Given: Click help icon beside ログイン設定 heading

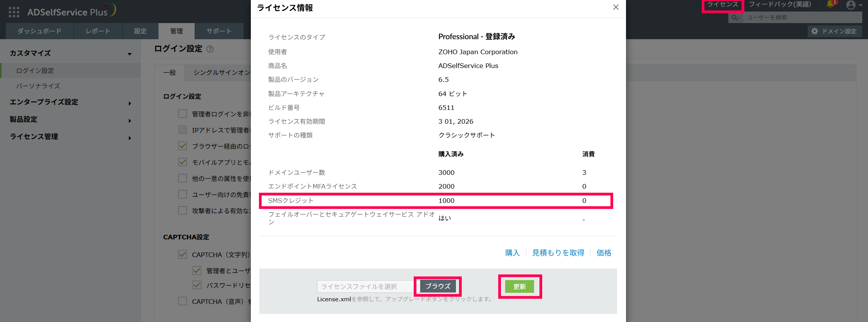Looking at the screenshot, I should (210, 49).
